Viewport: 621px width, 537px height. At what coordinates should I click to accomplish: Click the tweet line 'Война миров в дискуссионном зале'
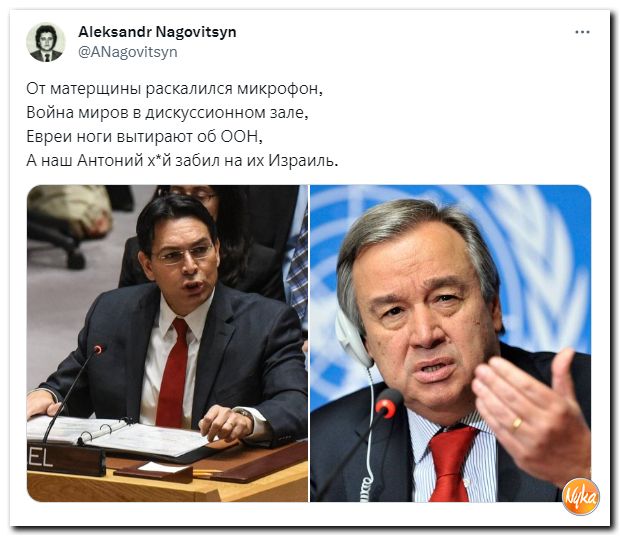[168, 113]
